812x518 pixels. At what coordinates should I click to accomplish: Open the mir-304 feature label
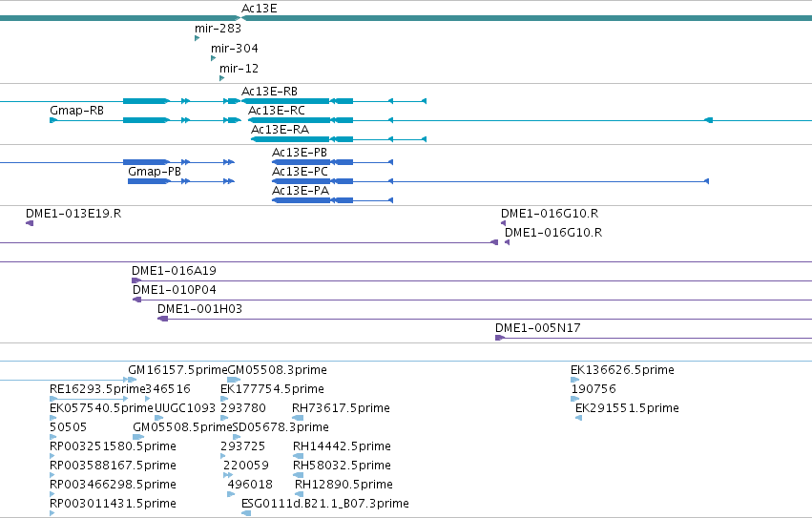click(x=234, y=48)
